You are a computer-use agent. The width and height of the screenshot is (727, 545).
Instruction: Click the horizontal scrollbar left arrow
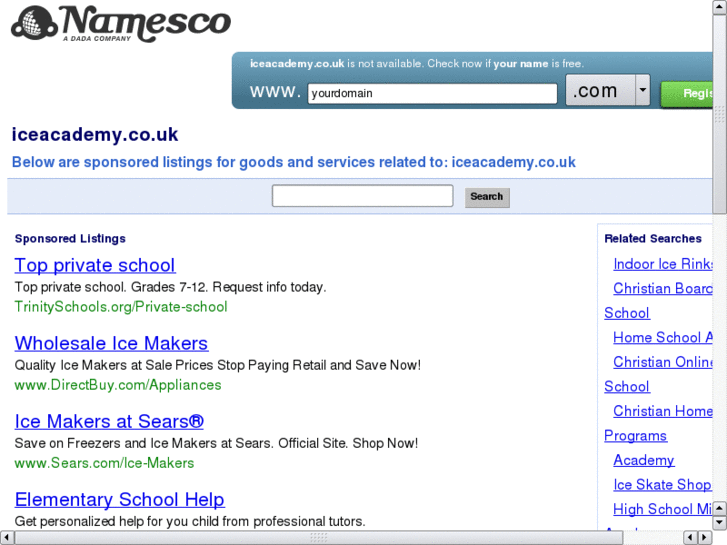[6, 538]
